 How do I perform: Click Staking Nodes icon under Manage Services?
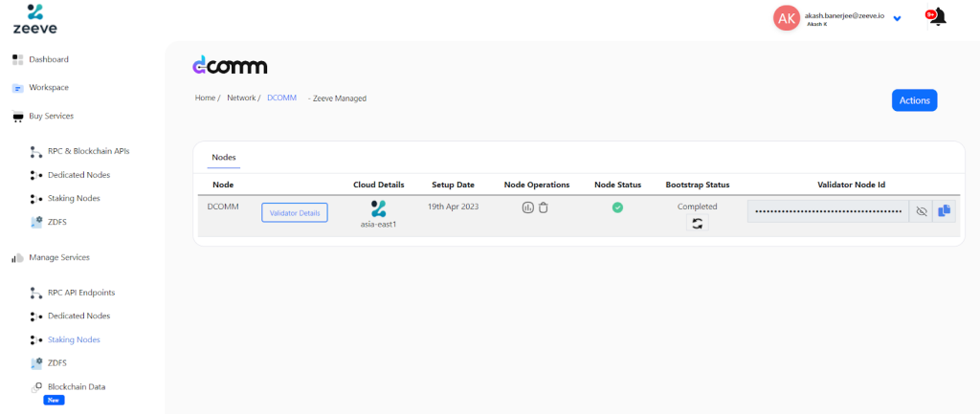(36, 340)
